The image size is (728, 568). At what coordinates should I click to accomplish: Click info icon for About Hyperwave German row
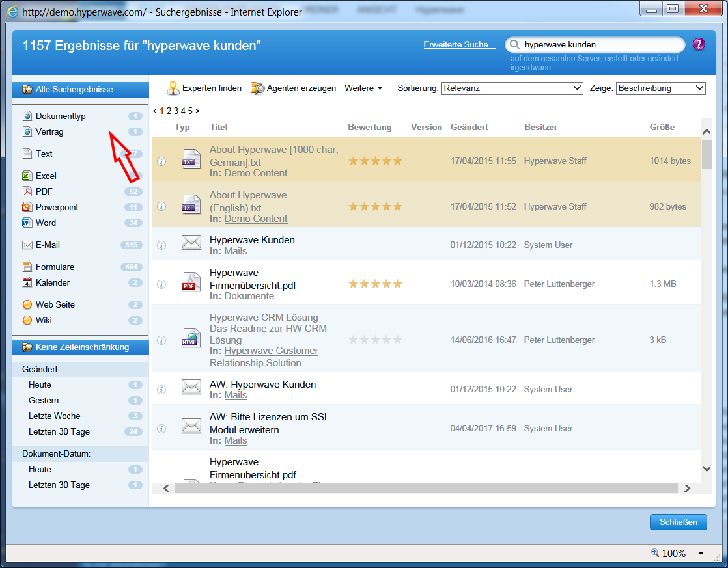pyautogui.click(x=161, y=161)
